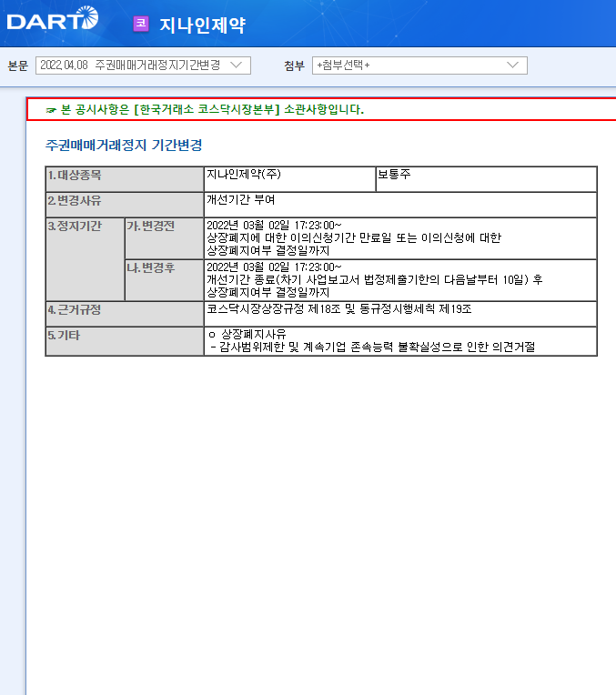Screen dimensions: 616x695
Task: Click the 개선기간 종료 line in 변경후
Action: [x=375, y=279]
